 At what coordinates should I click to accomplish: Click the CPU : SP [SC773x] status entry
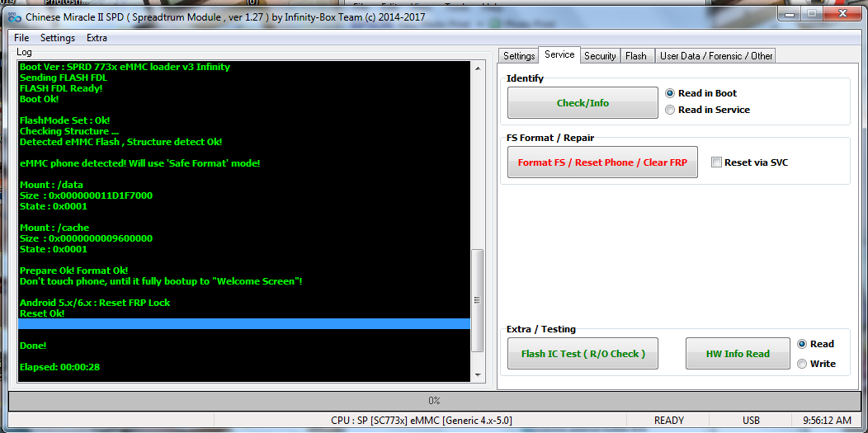point(423,421)
